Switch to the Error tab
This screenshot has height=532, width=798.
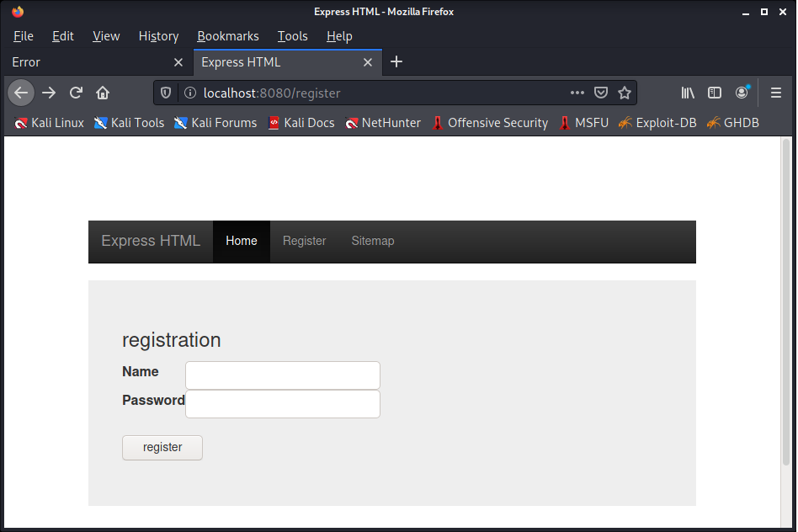click(x=97, y=62)
